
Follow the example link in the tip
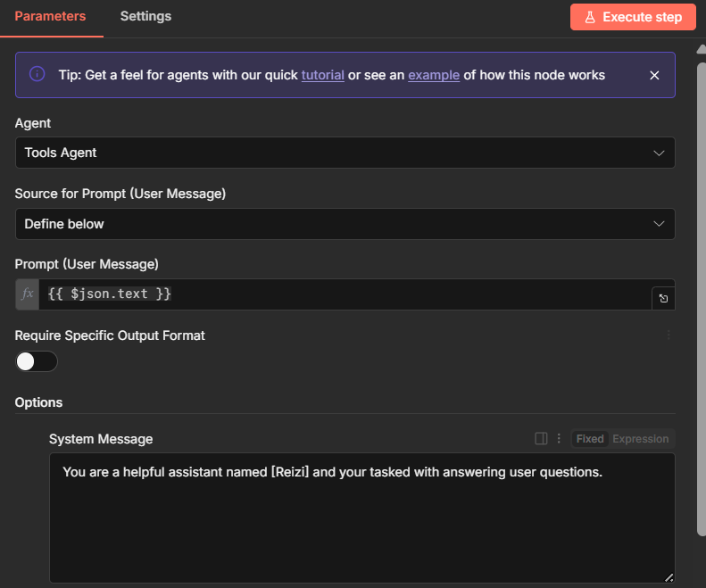(x=434, y=75)
